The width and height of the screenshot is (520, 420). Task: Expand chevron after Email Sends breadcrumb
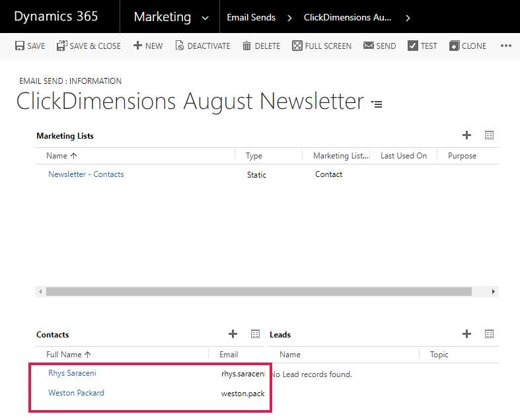(x=289, y=18)
